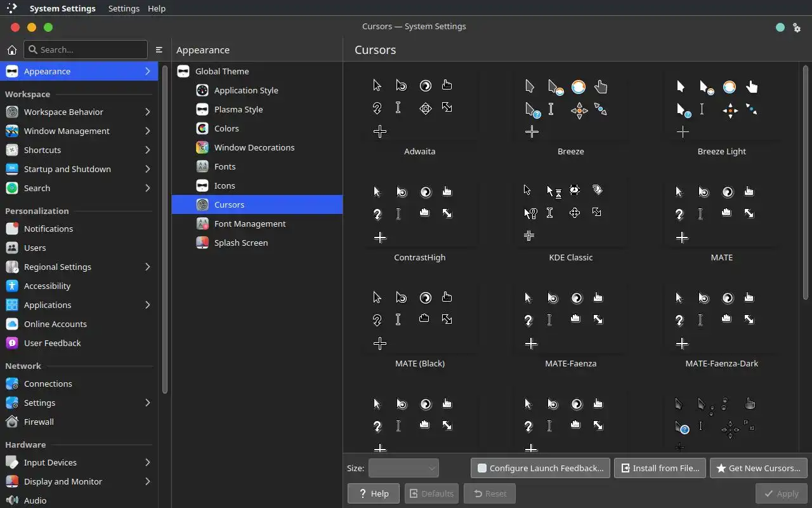Image resolution: width=812 pixels, height=508 pixels.
Task: Click the Font Management icon
Action: click(x=202, y=224)
